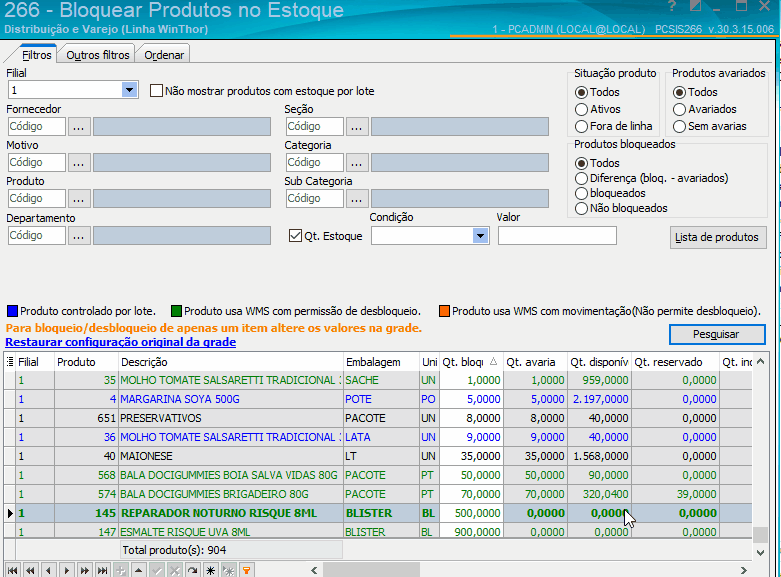Screen dimensions: 781x577
Task: Click the orange filter funnel icon
Action: (x=246, y=571)
